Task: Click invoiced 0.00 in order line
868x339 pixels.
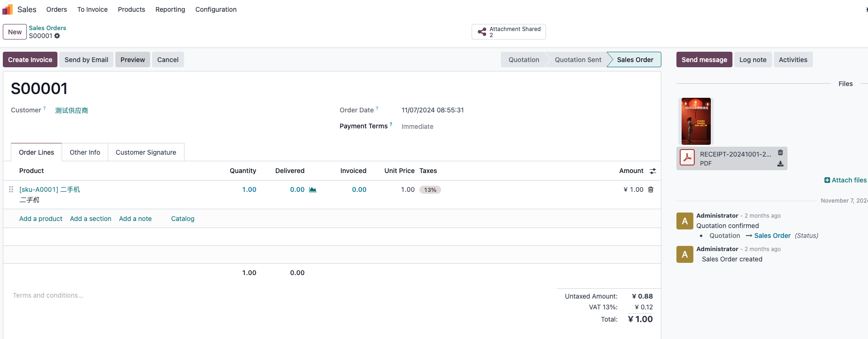Action: (x=359, y=189)
